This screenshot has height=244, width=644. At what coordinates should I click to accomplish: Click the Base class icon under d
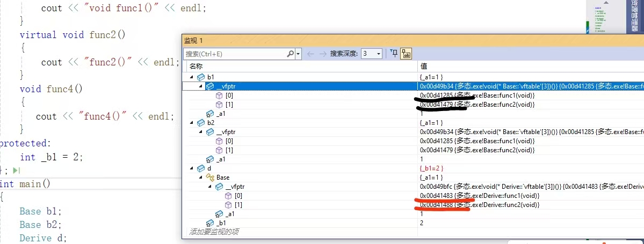pyautogui.click(x=209, y=178)
